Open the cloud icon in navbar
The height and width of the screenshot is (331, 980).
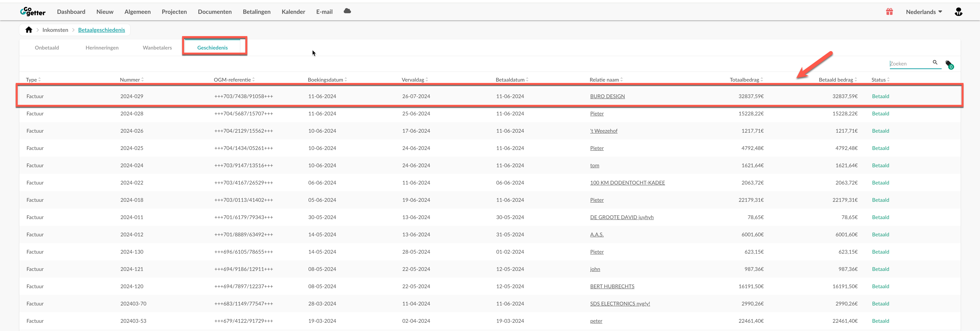tap(347, 11)
